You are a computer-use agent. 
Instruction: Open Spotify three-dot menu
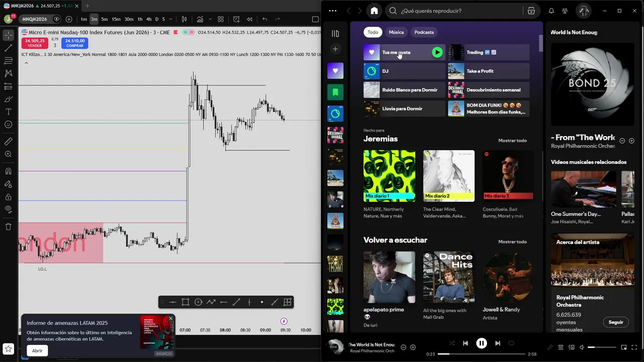point(333,11)
